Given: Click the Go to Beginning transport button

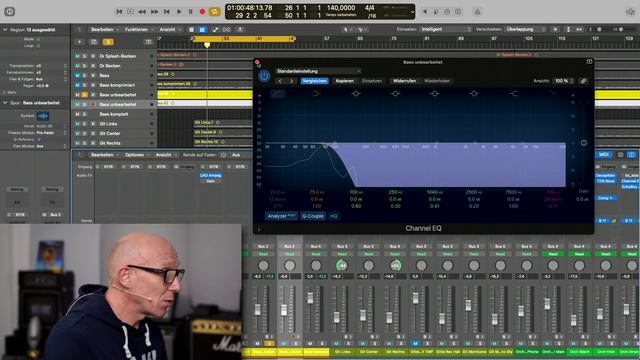Looking at the screenshot, I should click(119, 12).
